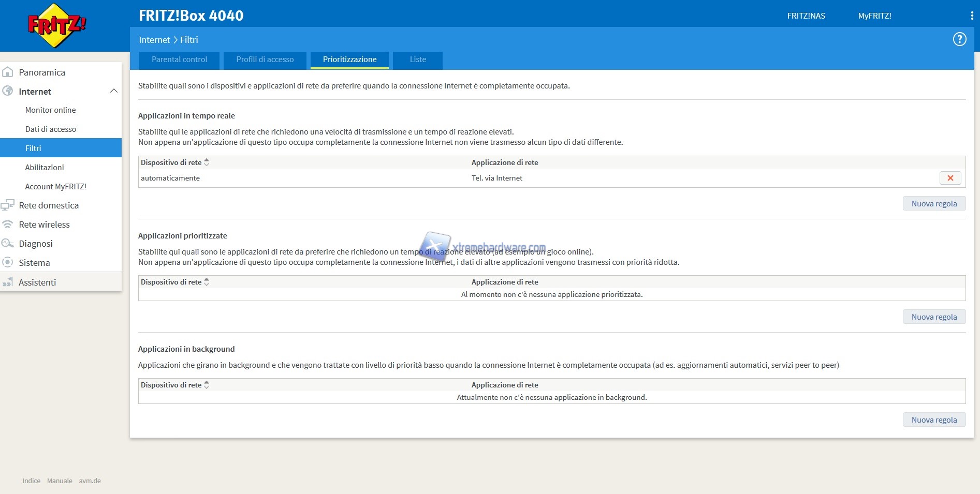The image size is (980, 494).
Task: Click the Assistenti icon in sidebar
Action: click(8, 282)
